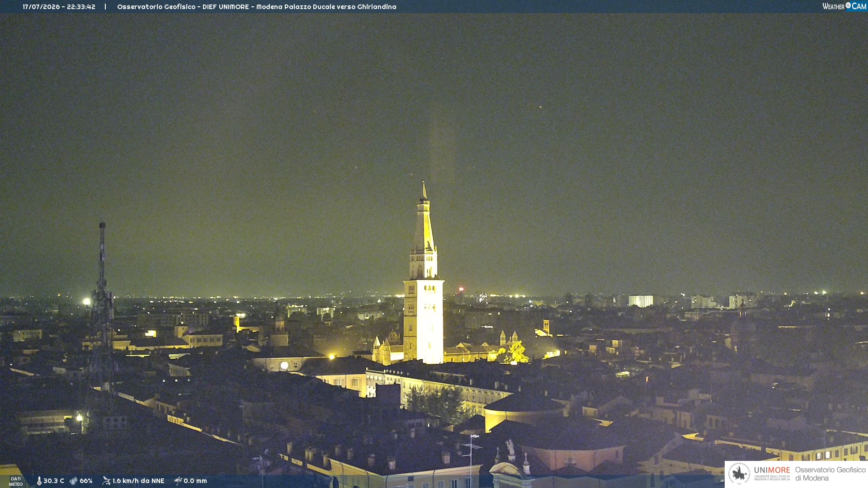The image size is (868, 488).
Task: Select the DATI METEO label
Action: [x=16, y=481]
